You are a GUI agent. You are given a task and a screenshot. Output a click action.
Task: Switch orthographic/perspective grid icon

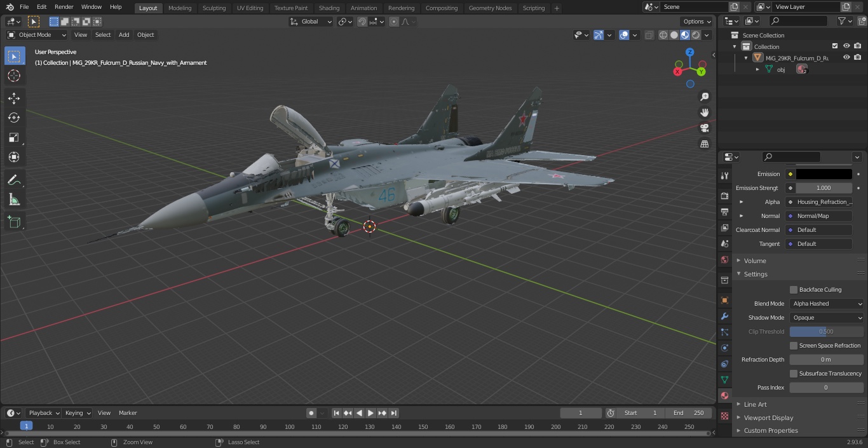[705, 144]
